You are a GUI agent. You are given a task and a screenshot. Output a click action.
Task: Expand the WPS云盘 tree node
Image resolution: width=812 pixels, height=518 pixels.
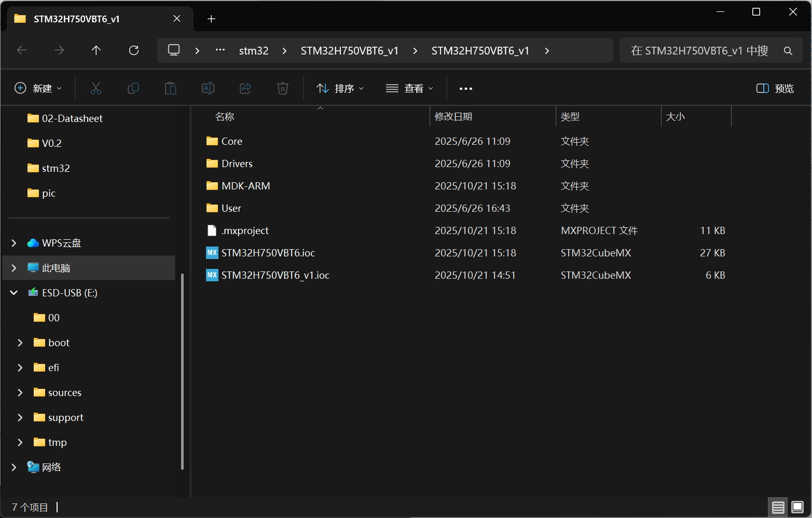tap(14, 243)
